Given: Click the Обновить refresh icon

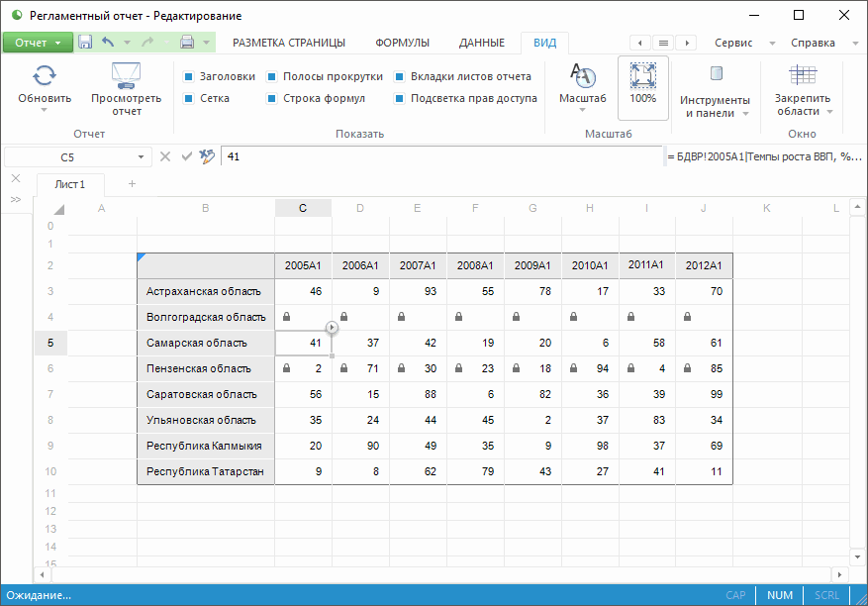Looking at the screenshot, I should tap(45, 76).
